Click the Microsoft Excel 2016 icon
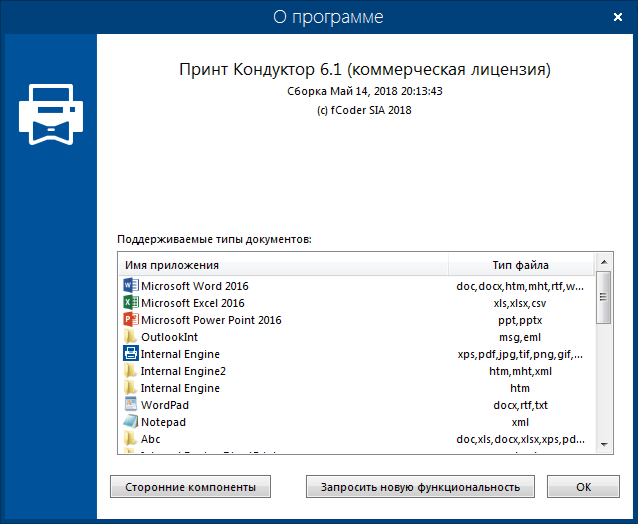Image resolution: width=638 pixels, height=524 pixels. click(x=130, y=303)
